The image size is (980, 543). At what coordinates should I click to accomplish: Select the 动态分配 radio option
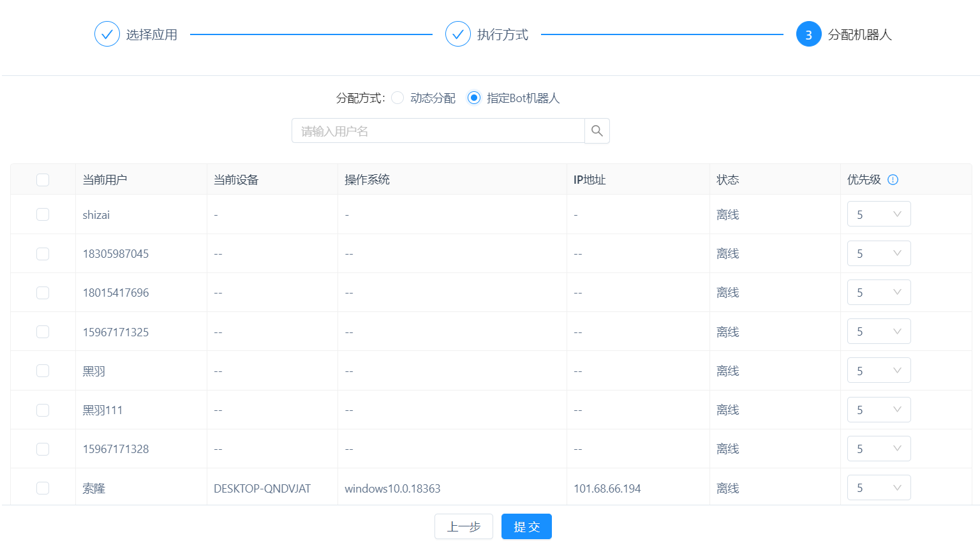pos(397,98)
